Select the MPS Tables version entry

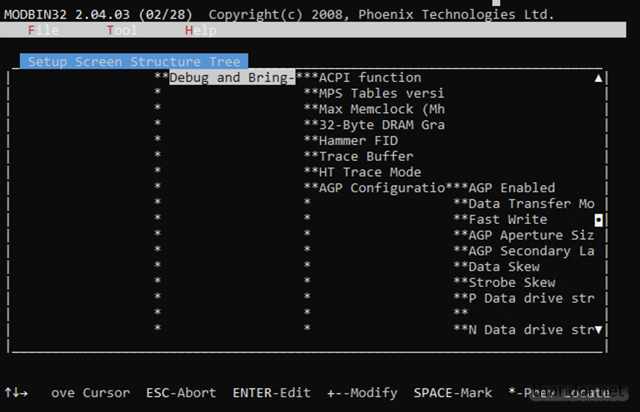coord(381,93)
